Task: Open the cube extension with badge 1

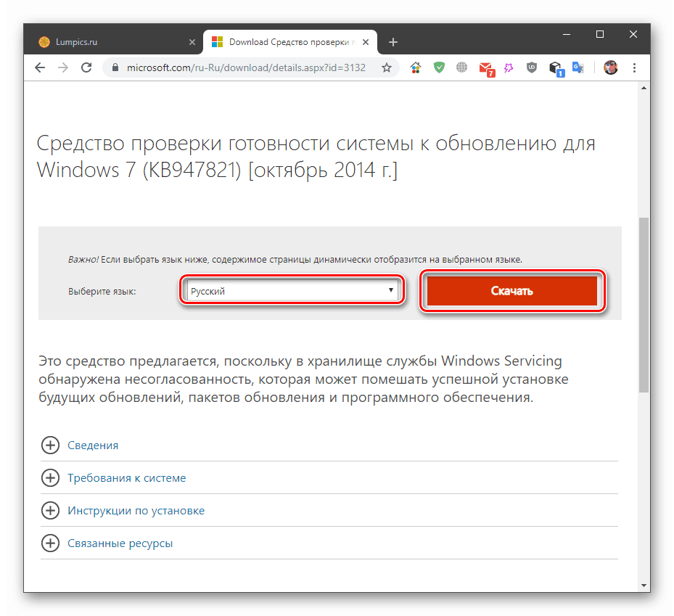Action: click(556, 69)
